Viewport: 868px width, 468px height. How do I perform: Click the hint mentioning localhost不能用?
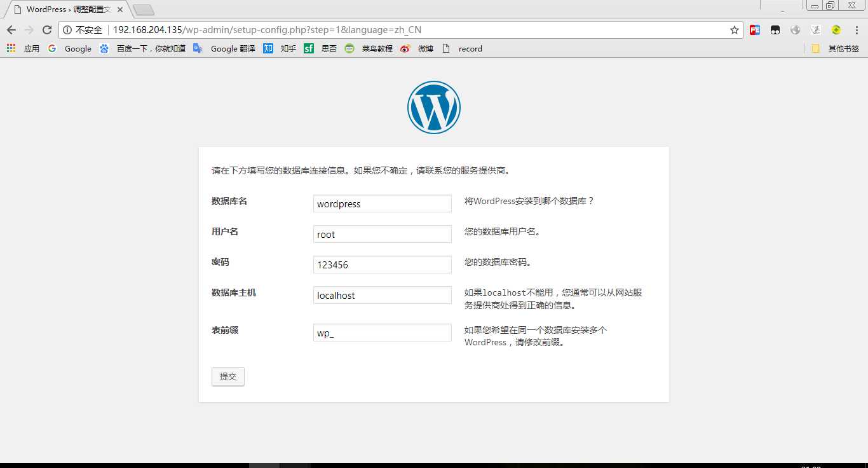pyautogui.click(x=553, y=299)
